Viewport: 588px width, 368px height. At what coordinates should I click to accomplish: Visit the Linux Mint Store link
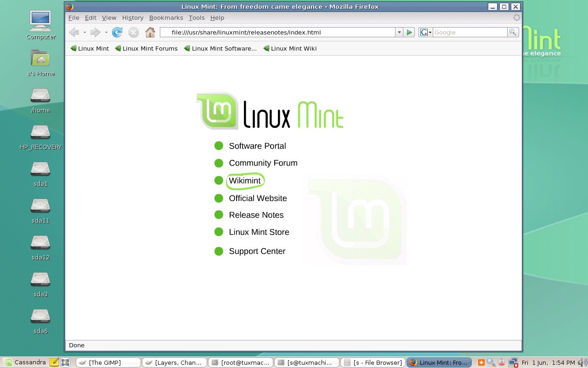click(259, 232)
